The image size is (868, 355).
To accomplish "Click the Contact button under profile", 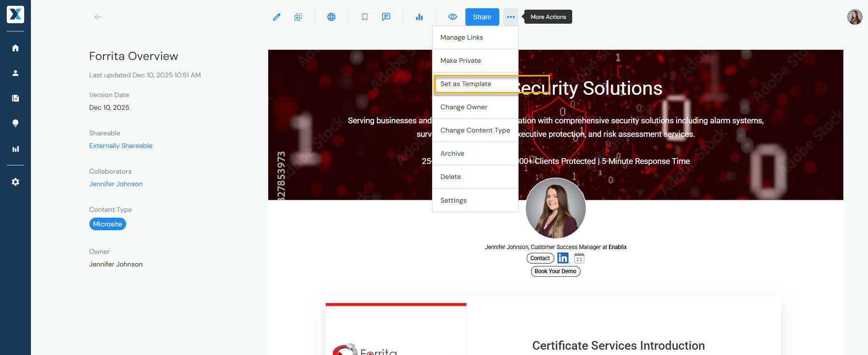I will [540, 258].
